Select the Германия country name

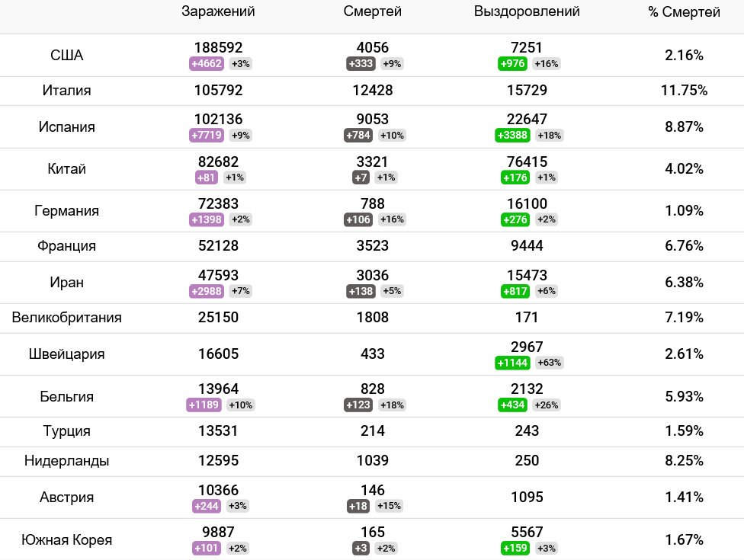coord(66,211)
